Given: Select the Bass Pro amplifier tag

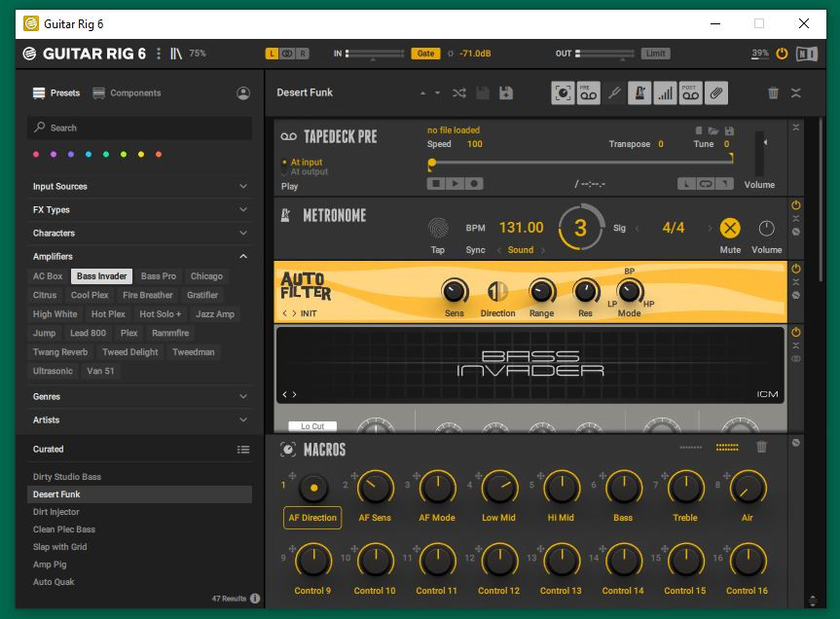Looking at the screenshot, I should tap(159, 276).
